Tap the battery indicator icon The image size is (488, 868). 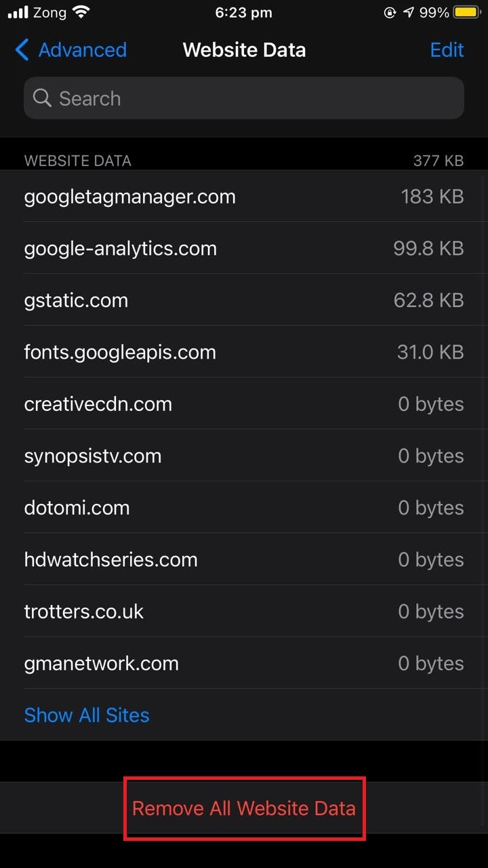pos(467,12)
